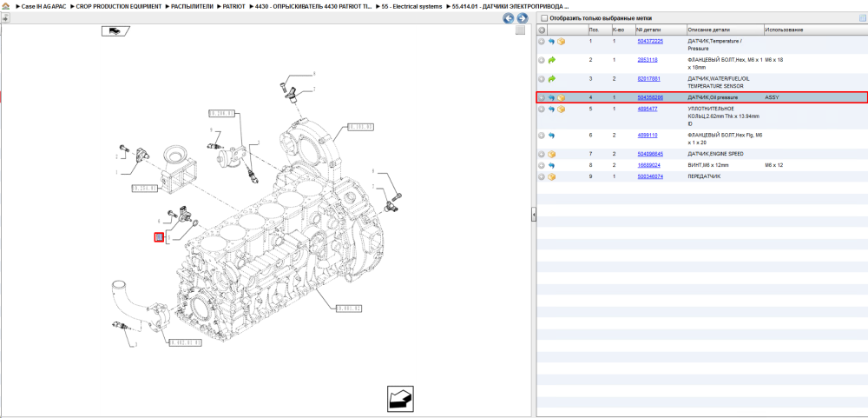Click the vehicle front-direction icon above diagram
The height and width of the screenshot is (418, 868).
115,31
